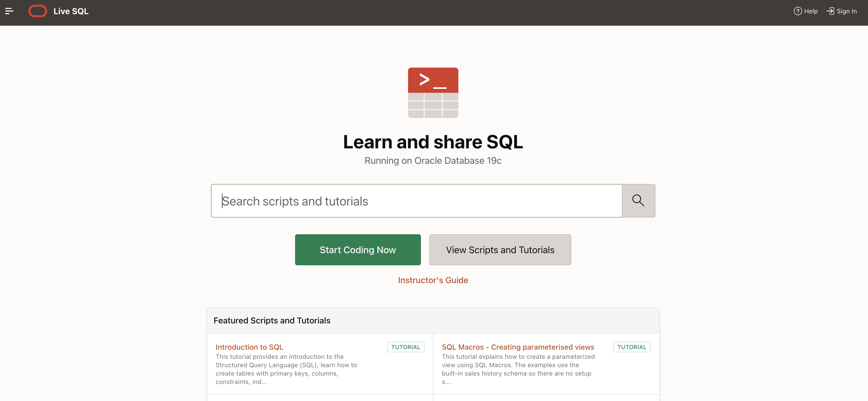Open the hamburger navigation menu
The width and height of the screenshot is (868, 401).
pyautogui.click(x=9, y=11)
